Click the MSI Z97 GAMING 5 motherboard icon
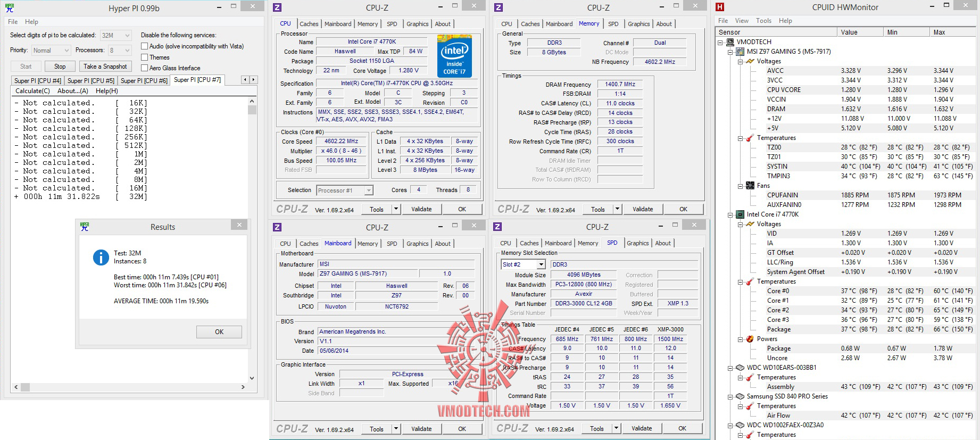980x440 pixels. (740, 52)
